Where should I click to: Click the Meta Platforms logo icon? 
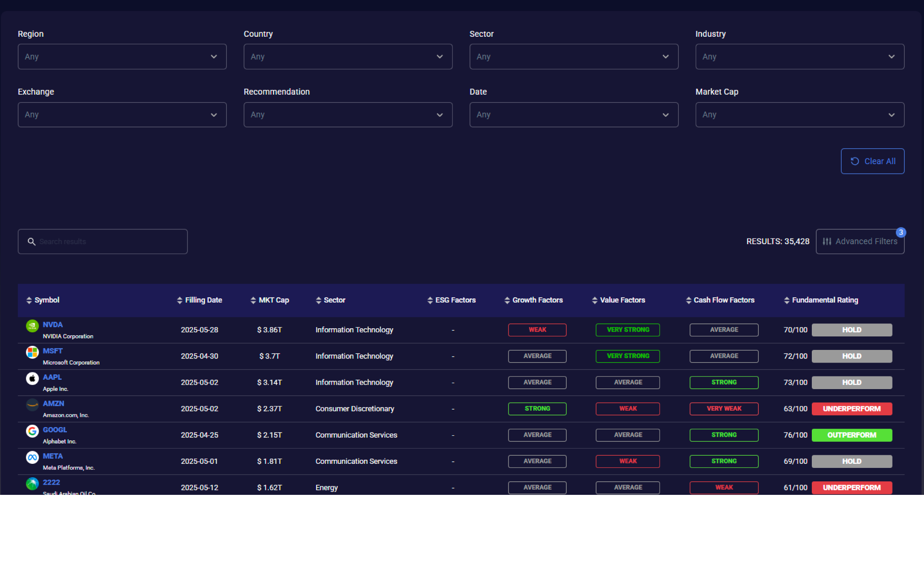[32, 457]
